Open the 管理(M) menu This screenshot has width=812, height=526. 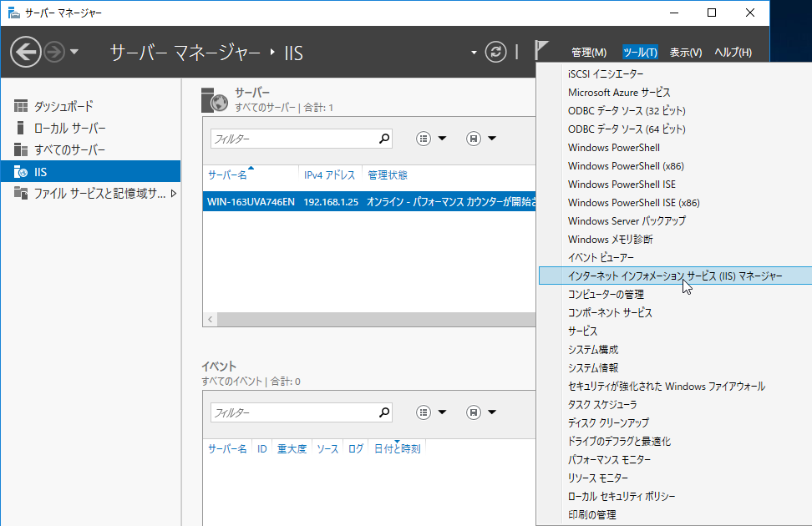point(589,53)
